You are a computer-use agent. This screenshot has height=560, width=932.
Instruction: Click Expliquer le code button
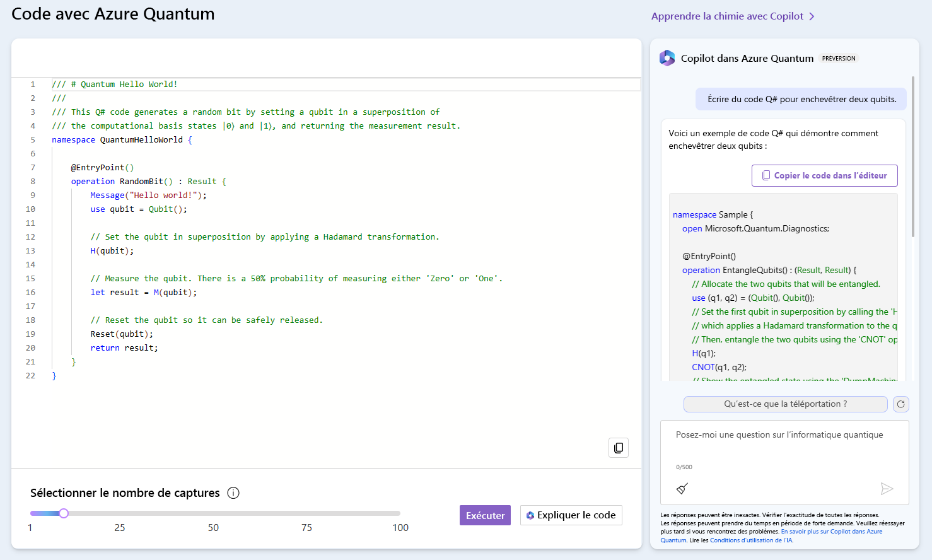571,515
